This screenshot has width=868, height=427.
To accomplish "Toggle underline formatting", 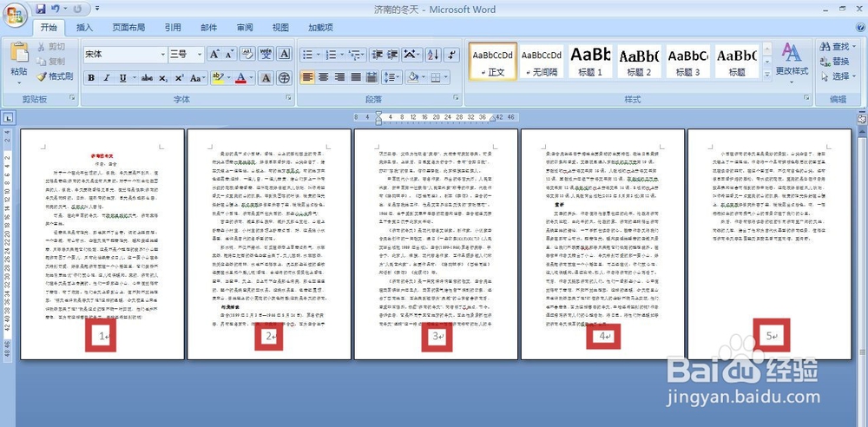I will (122, 78).
